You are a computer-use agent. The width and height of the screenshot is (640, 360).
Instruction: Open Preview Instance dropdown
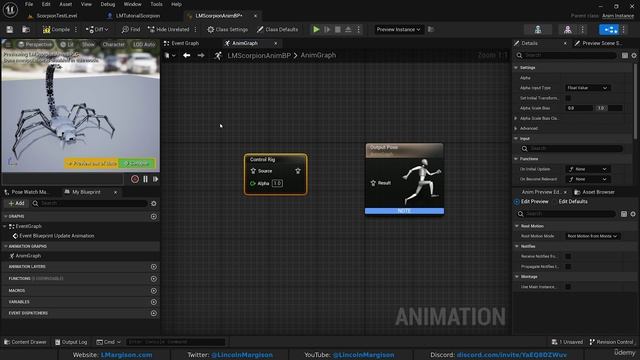pos(398,29)
